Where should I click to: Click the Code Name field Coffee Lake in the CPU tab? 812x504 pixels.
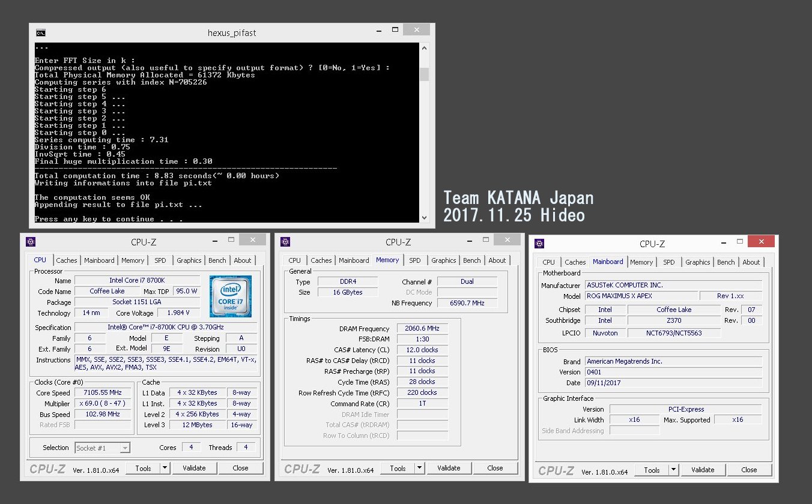point(108,291)
